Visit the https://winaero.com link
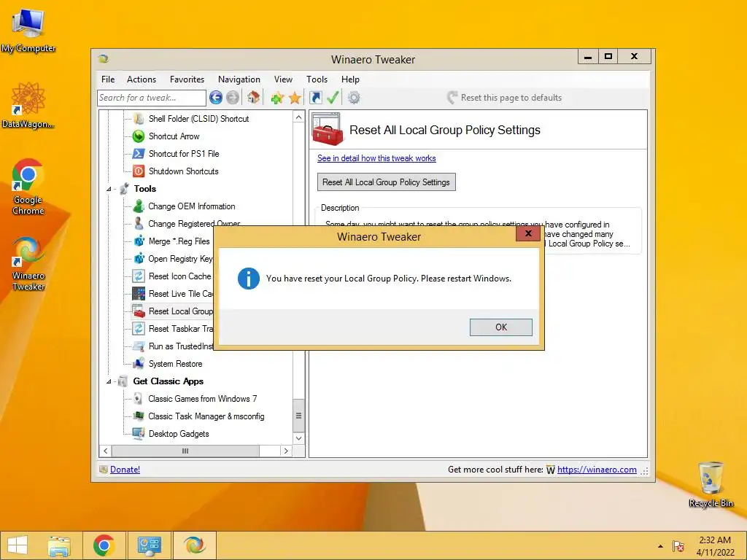 point(597,470)
